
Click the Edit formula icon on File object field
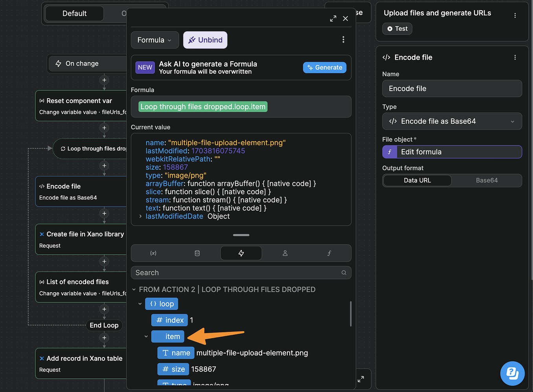coord(390,152)
